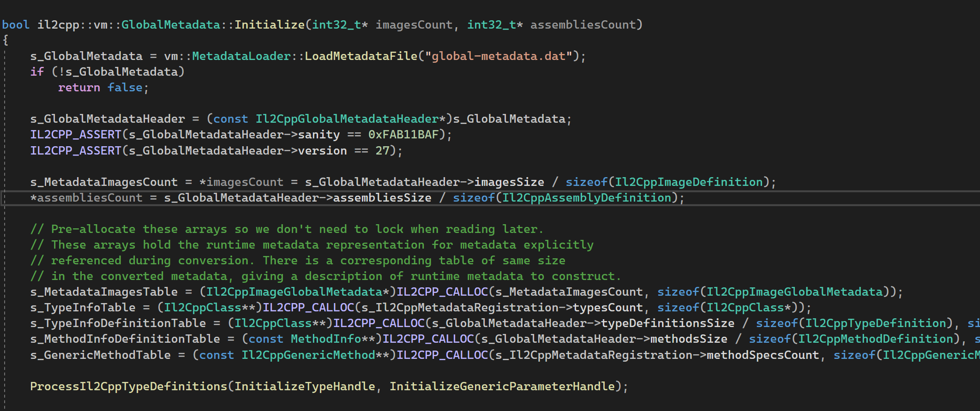980x411 pixels.
Task: Click 'InitializeTypeHandle' argument
Action: pyautogui.click(x=305, y=387)
